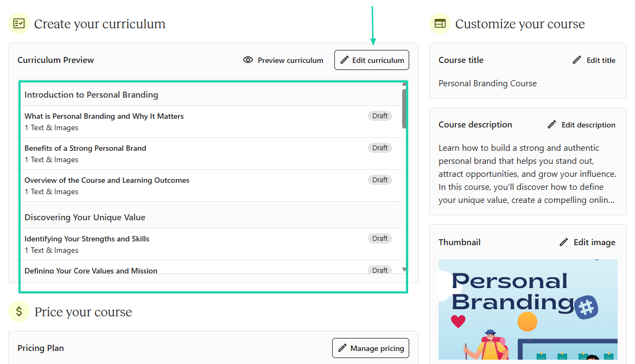This screenshot has width=635, height=364.
Task: Click the Edit title link
Action: 594,60
